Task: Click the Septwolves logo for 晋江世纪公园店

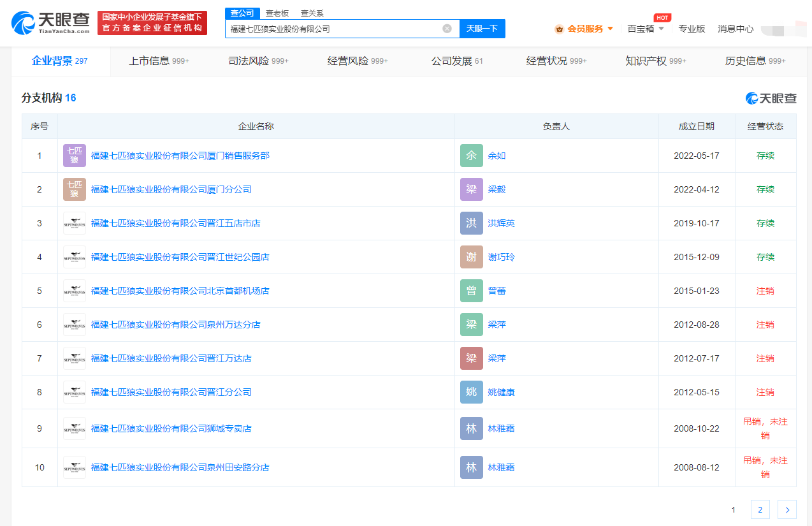Action: click(75, 257)
